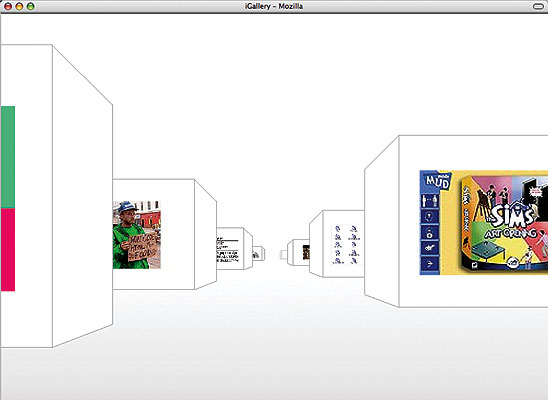Open the tiny artwork on farthest left wall

coord(256,254)
